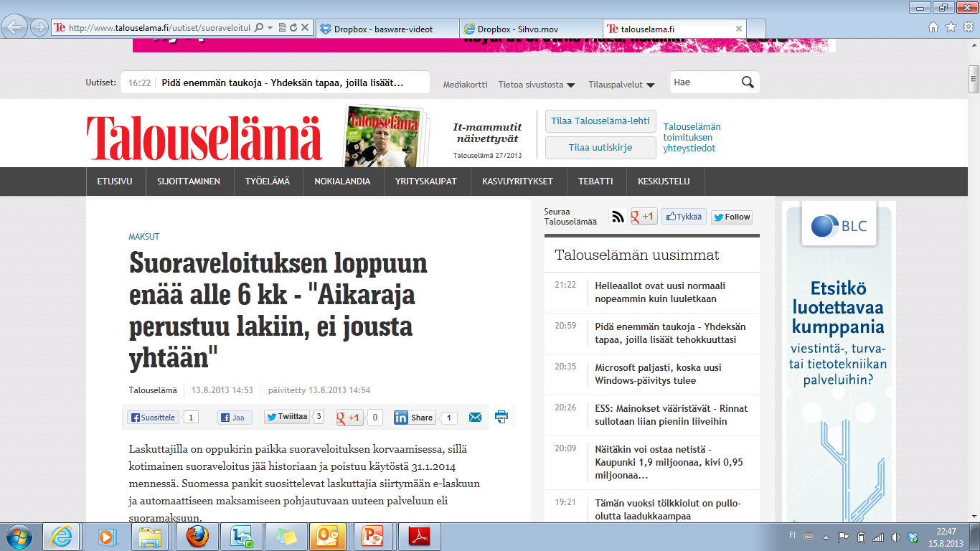Open the YRITYSKAUPAT menu item
The width and height of the screenshot is (980, 551).
(x=426, y=182)
